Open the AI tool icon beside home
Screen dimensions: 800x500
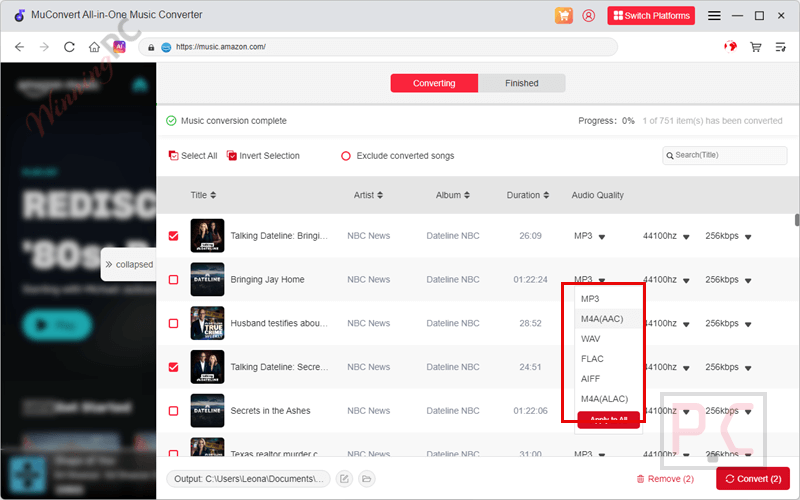click(119, 47)
